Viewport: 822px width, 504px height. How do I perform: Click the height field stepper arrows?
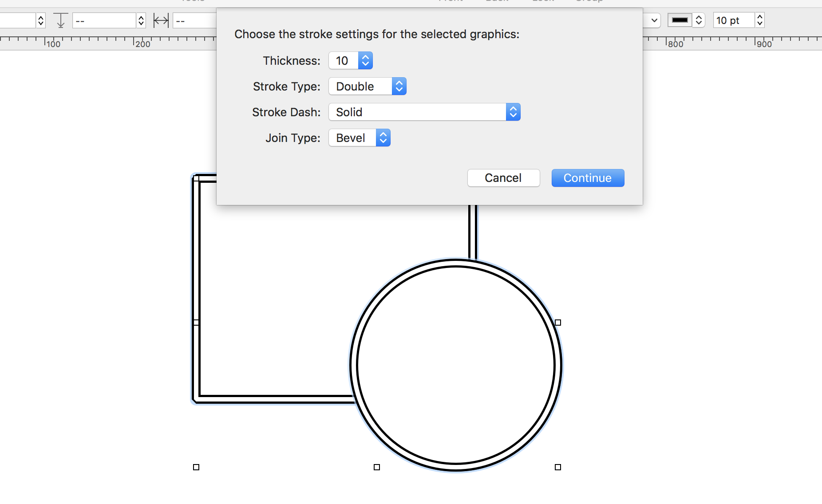point(141,20)
